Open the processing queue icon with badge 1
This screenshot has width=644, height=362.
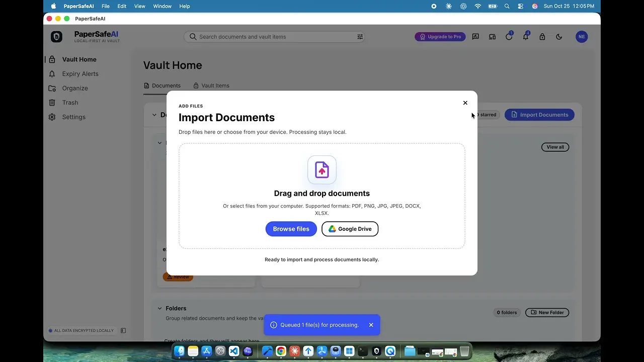click(x=509, y=36)
